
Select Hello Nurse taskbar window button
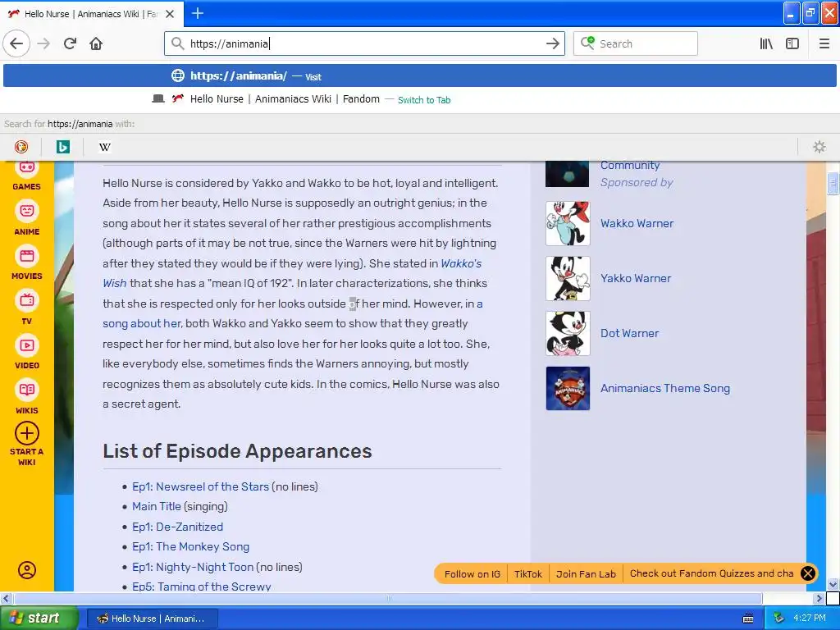152,619
